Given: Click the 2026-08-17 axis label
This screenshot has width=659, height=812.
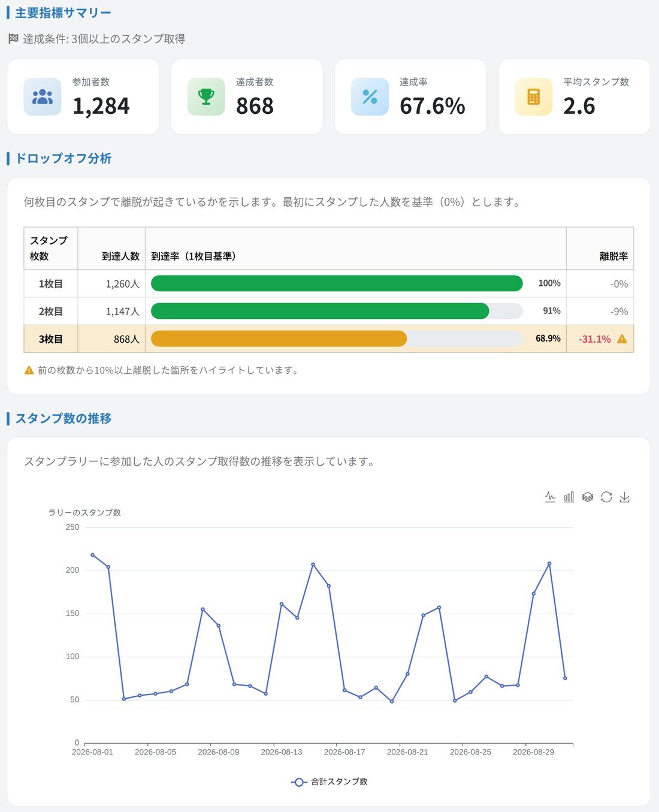Looking at the screenshot, I should coord(344,752).
